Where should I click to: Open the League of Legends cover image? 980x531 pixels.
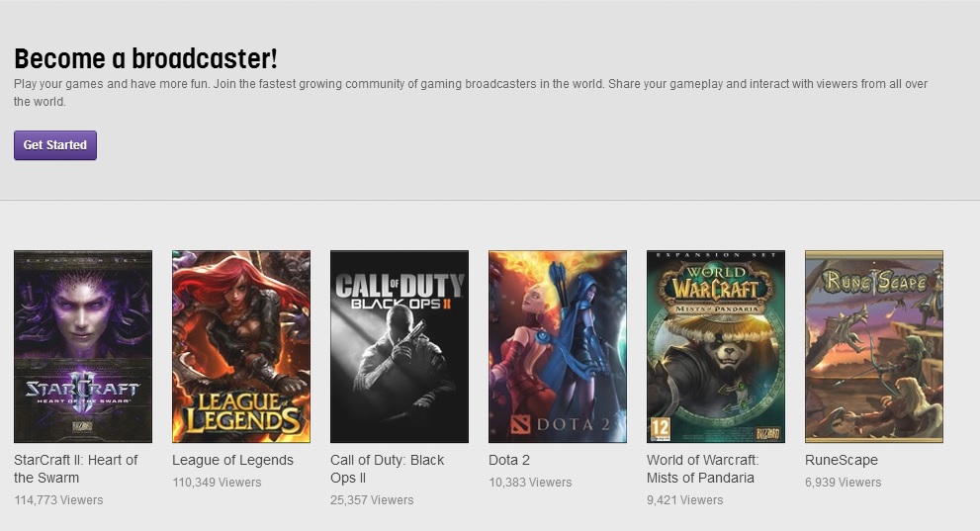241,346
